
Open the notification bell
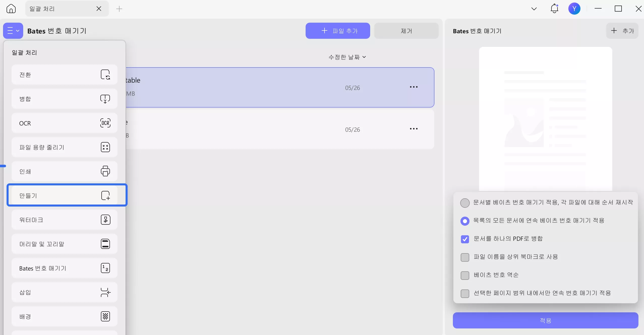(x=554, y=9)
